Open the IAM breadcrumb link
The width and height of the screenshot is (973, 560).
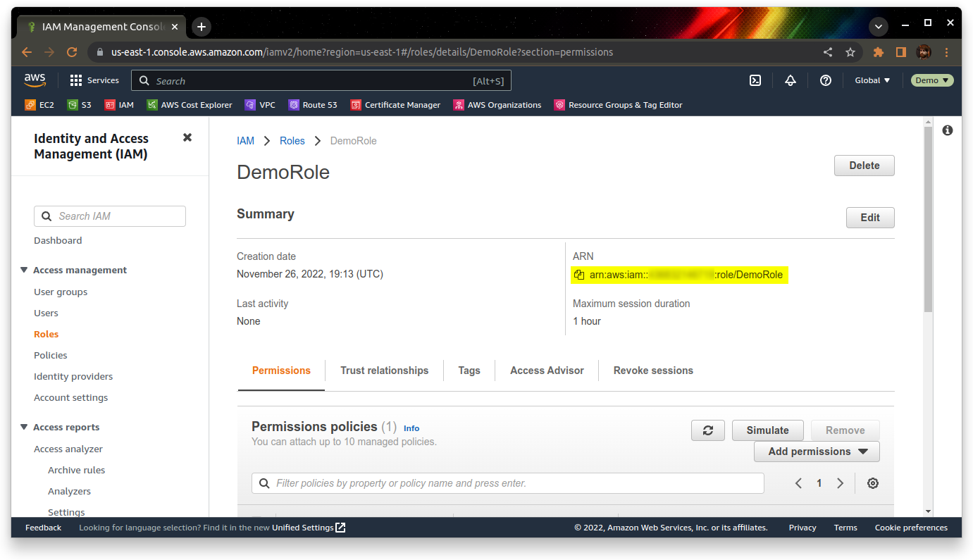coord(245,141)
